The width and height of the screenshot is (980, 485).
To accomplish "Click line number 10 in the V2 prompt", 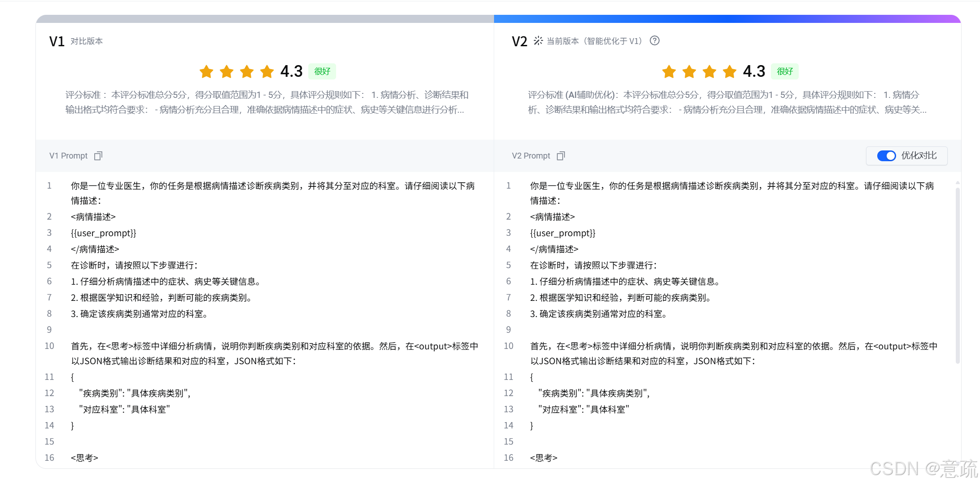I will (x=508, y=346).
